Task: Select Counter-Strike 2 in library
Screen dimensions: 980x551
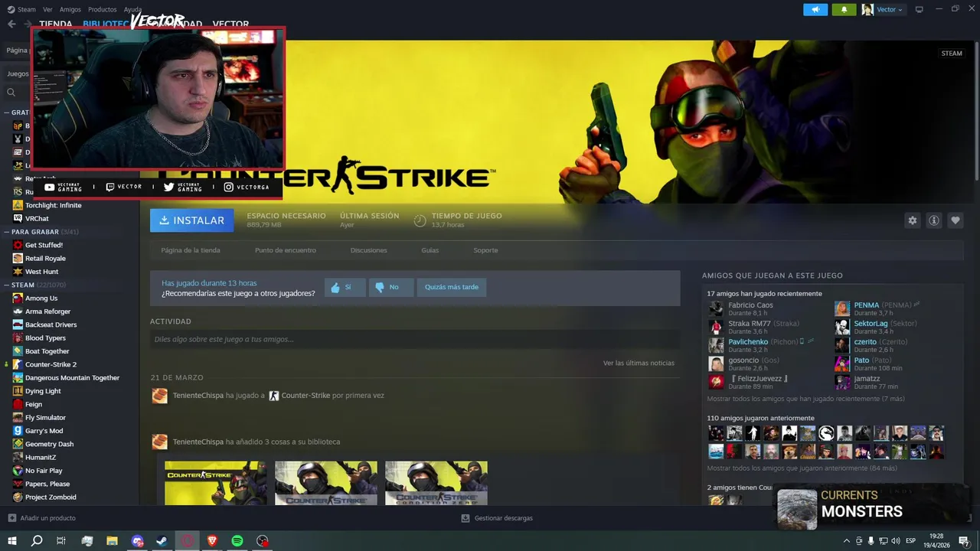Action: click(51, 364)
